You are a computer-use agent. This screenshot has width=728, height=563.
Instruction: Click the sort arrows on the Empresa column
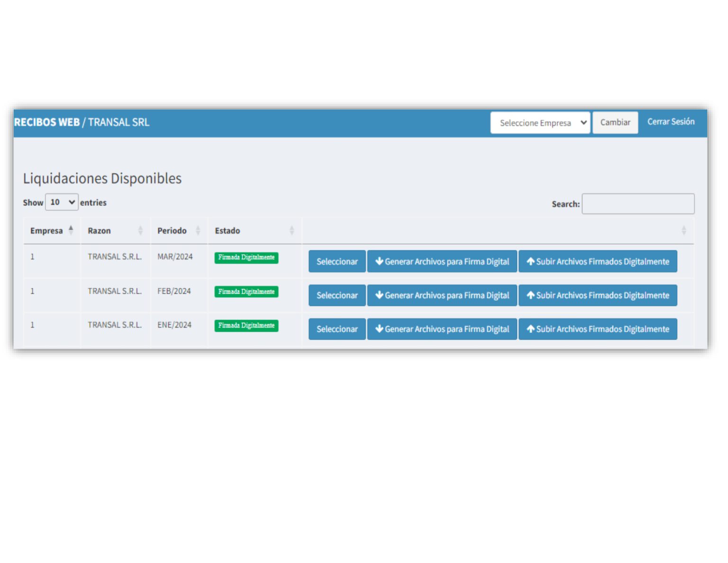pyautogui.click(x=70, y=231)
